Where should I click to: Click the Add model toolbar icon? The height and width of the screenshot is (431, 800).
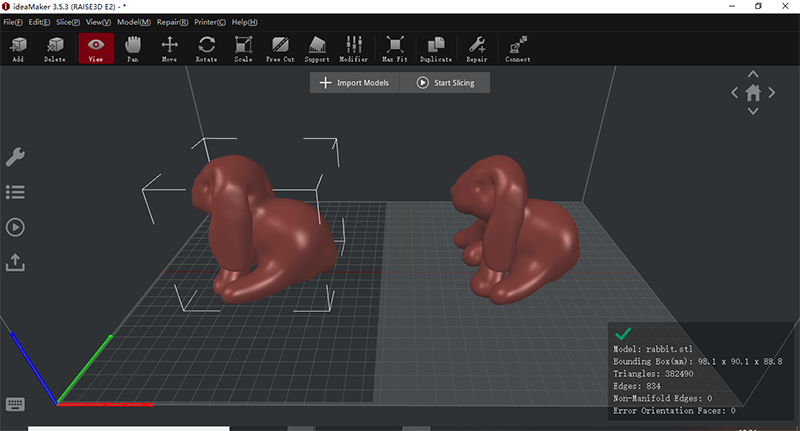(18, 49)
